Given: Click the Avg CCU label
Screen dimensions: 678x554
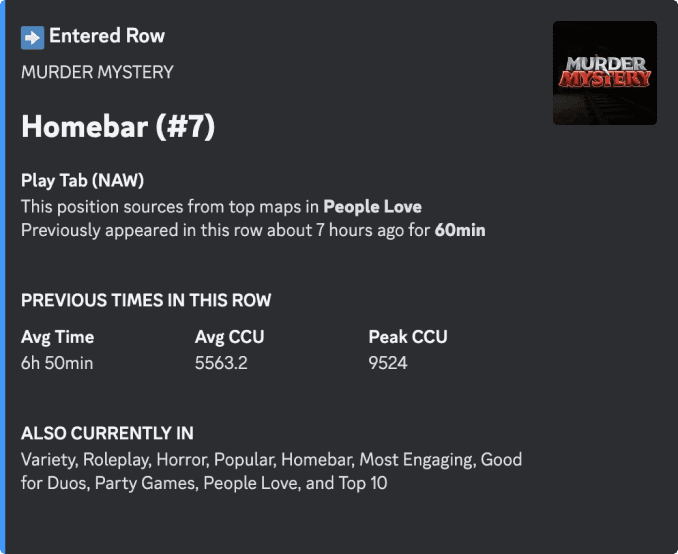Looking at the screenshot, I should 229,337.
